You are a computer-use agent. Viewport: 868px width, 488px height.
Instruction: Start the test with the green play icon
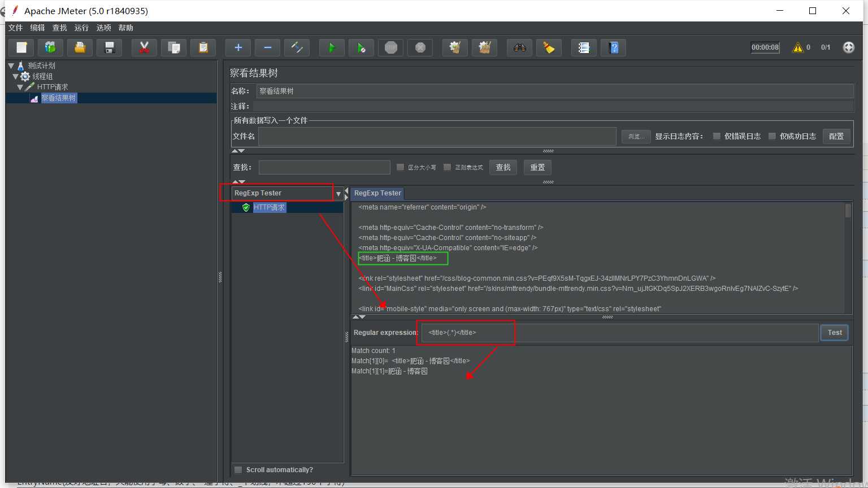pos(332,48)
